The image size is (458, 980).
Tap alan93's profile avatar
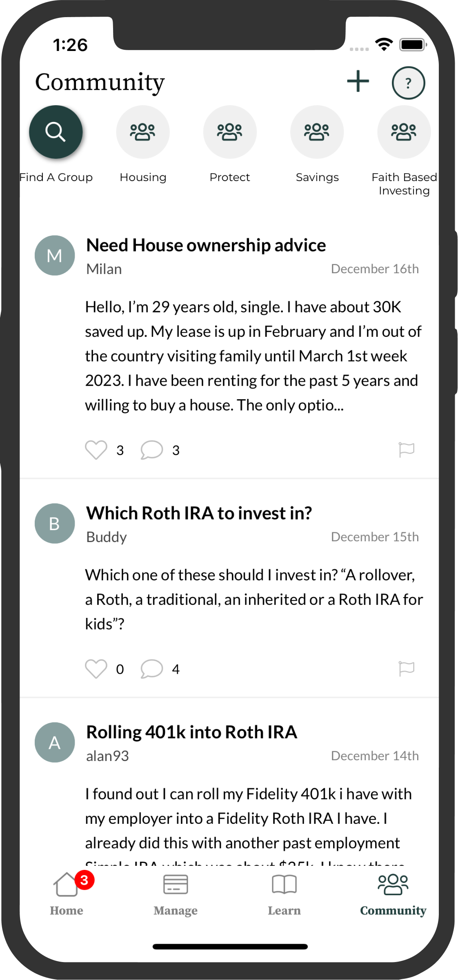pyautogui.click(x=55, y=742)
